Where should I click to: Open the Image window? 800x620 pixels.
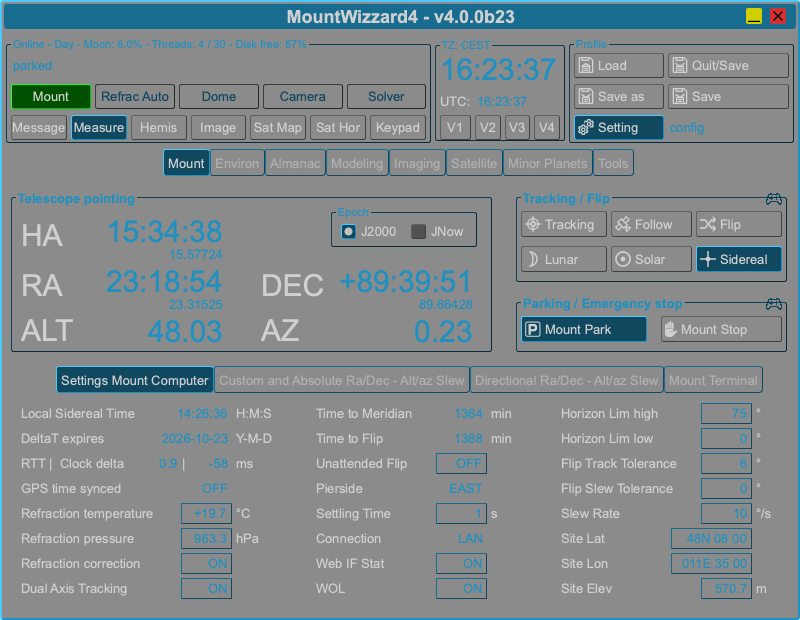(218, 128)
